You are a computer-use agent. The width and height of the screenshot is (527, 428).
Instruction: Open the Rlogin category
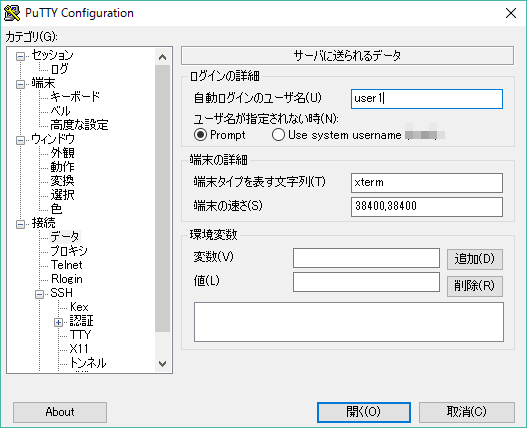(x=67, y=279)
